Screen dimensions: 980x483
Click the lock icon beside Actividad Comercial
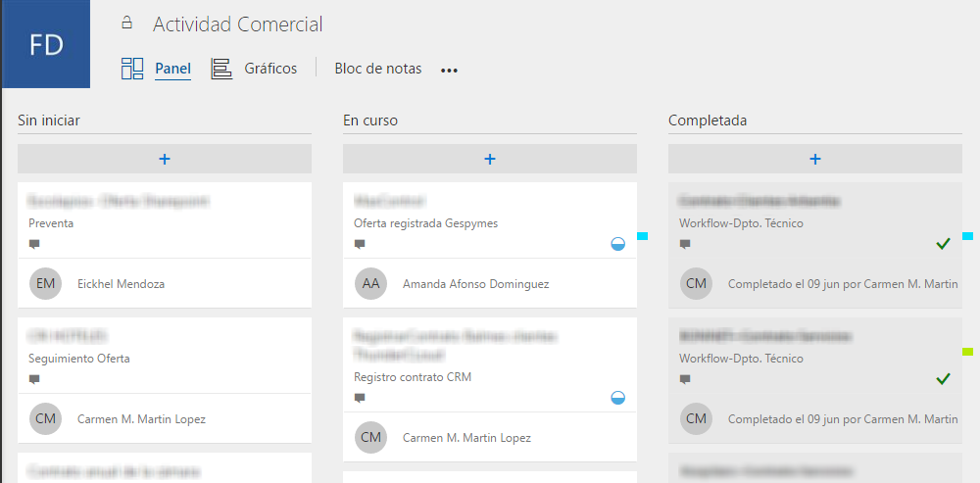point(125,24)
